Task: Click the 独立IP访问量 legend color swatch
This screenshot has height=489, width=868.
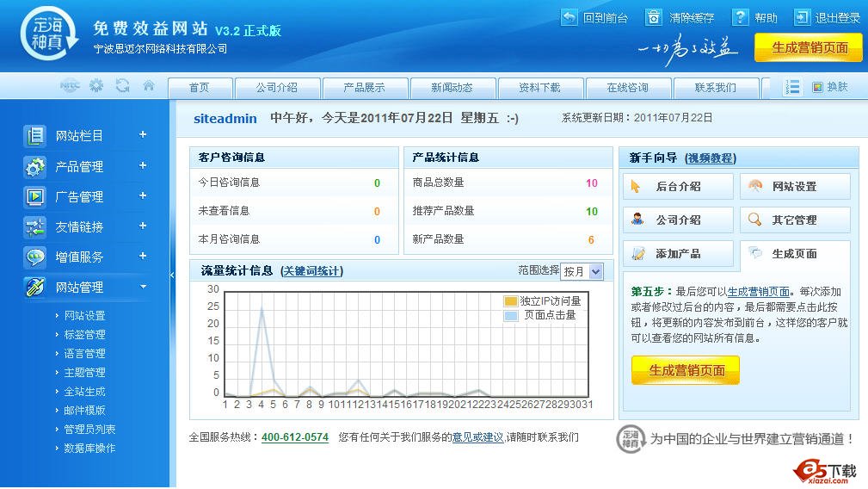Action: click(510, 301)
